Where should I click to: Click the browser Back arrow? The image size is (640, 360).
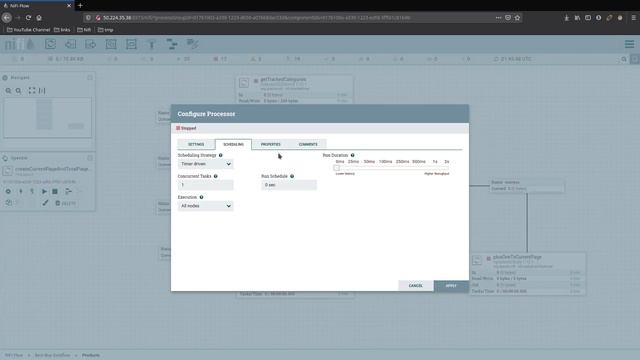click(7, 18)
